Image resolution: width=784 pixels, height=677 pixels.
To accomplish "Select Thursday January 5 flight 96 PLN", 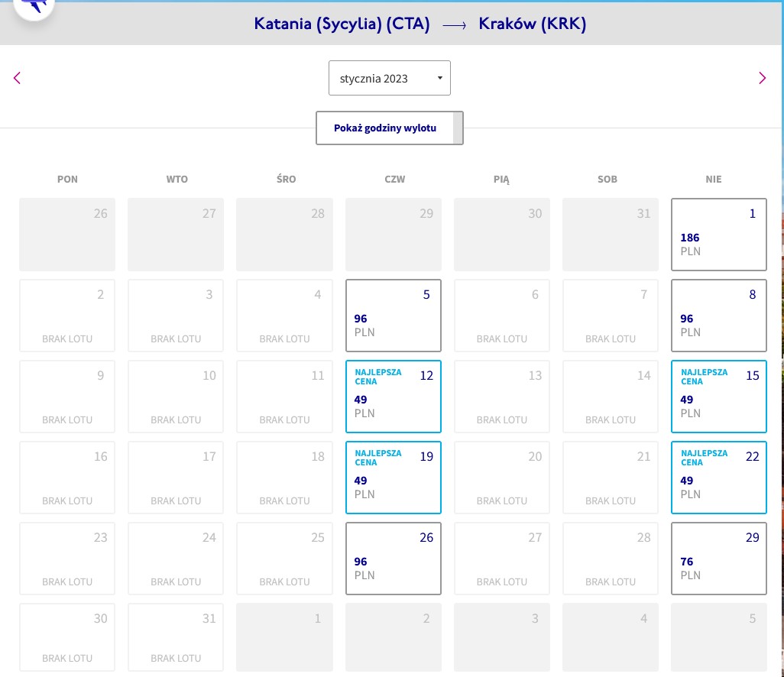I will coord(393,316).
